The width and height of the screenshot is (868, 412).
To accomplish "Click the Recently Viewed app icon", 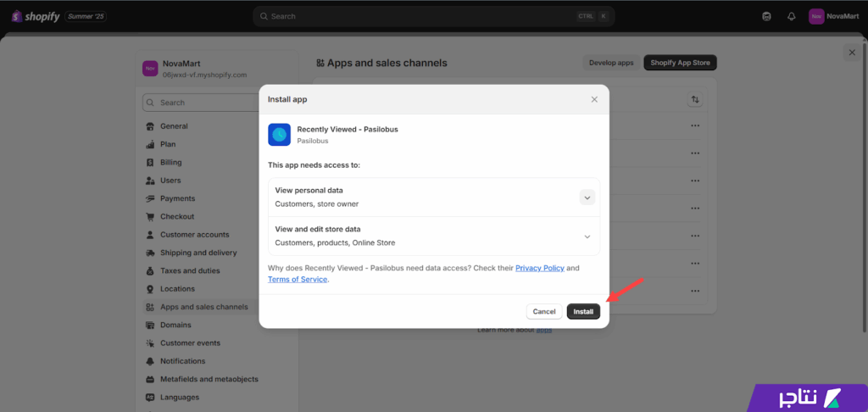I will [279, 135].
